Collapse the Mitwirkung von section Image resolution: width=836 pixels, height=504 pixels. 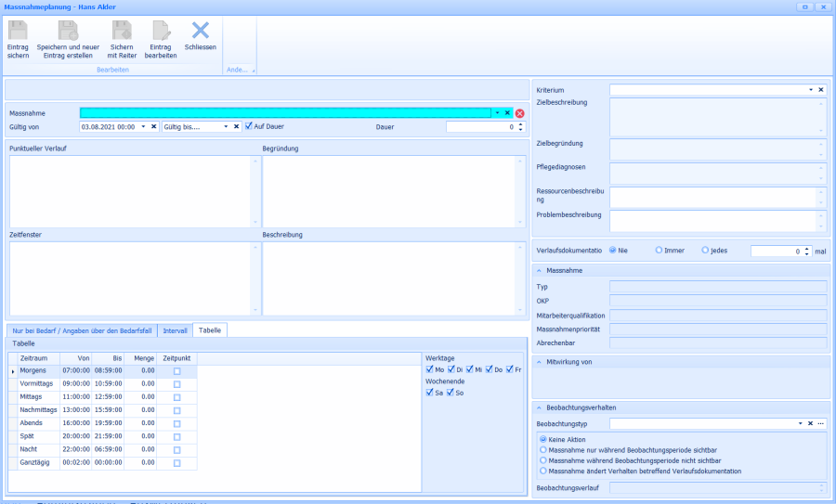click(x=539, y=362)
